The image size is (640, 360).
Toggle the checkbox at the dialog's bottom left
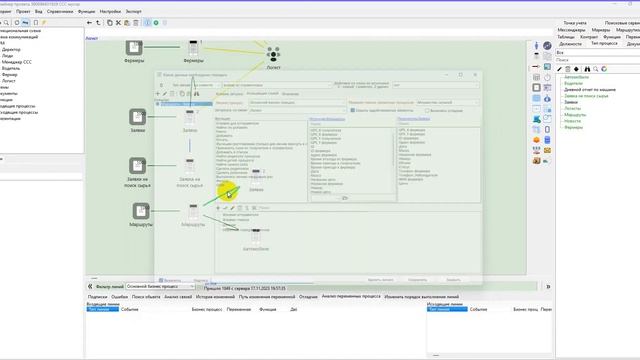pos(161,280)
